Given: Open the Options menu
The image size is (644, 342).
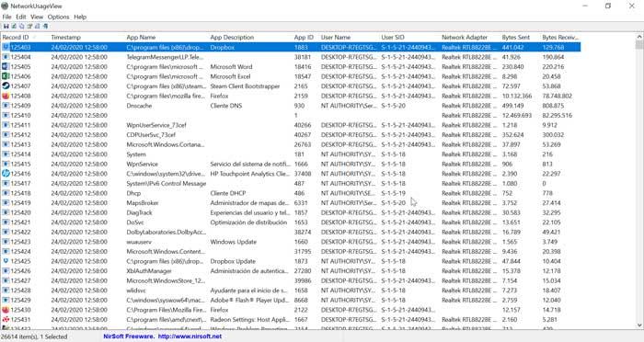Looking at the screenshot, I should (58, 17).
